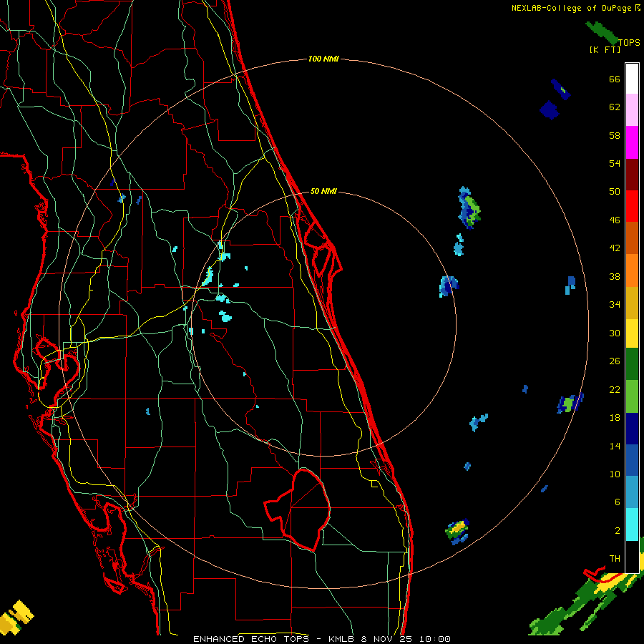Select the 10 legend value

click(615, 474)
